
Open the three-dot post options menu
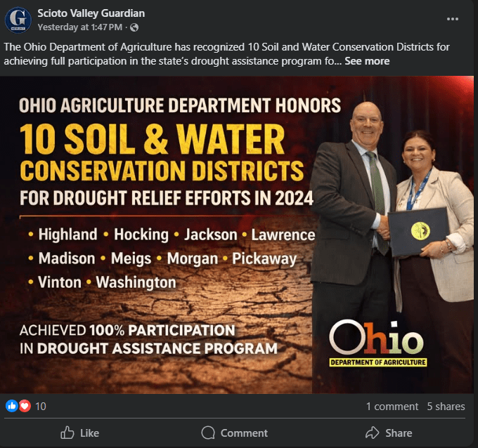coord(453,19)
